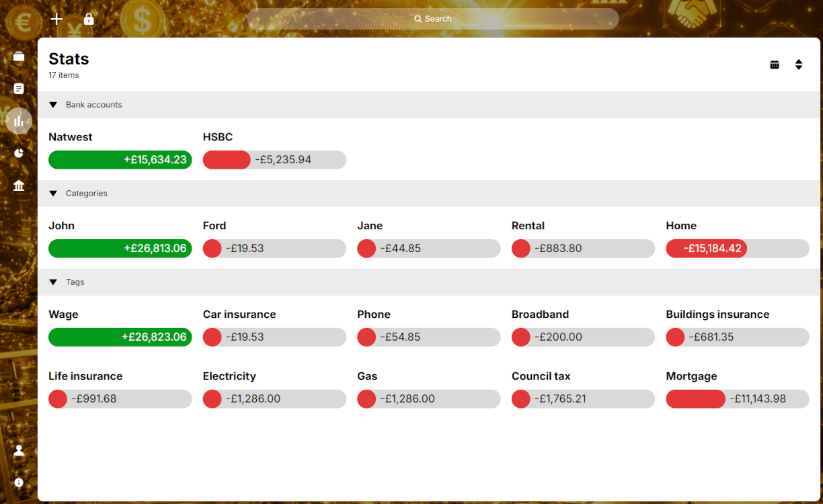Open the bank building sidebar icon

(x=19, y=185)
